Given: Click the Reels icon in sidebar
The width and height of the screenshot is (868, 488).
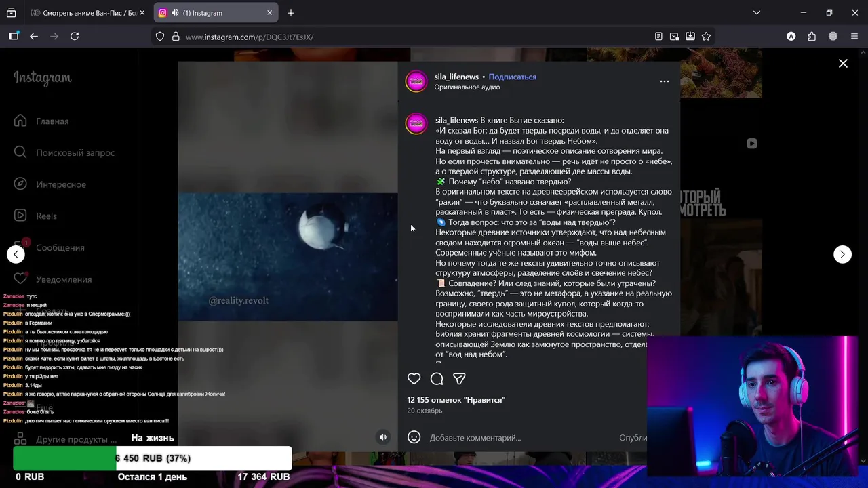Looking at the screenshot, I should (20, 216).
